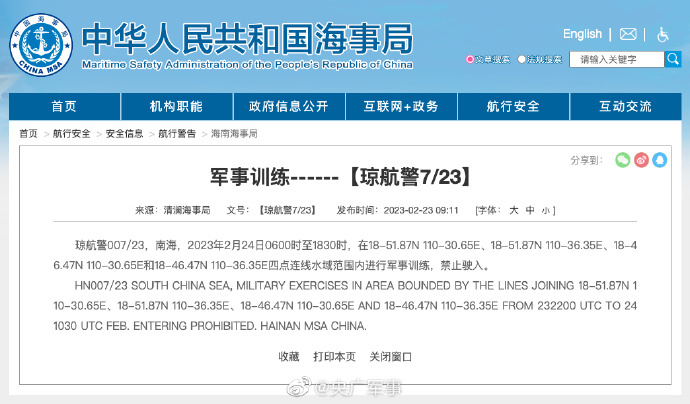Set font size to small 小
690x404 pixels.
(545, 211)
